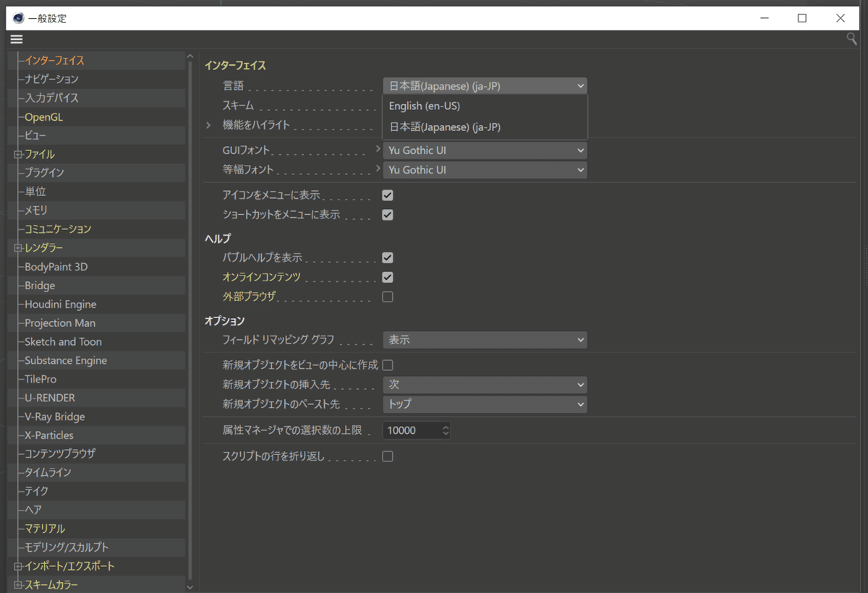This screenshot has height=593, width=868.
Task: Maximize the 一般設定 window
Action: point(801,18)
